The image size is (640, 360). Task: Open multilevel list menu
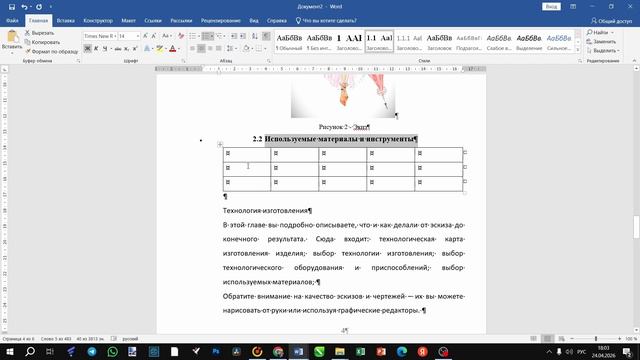click(220, 36)
